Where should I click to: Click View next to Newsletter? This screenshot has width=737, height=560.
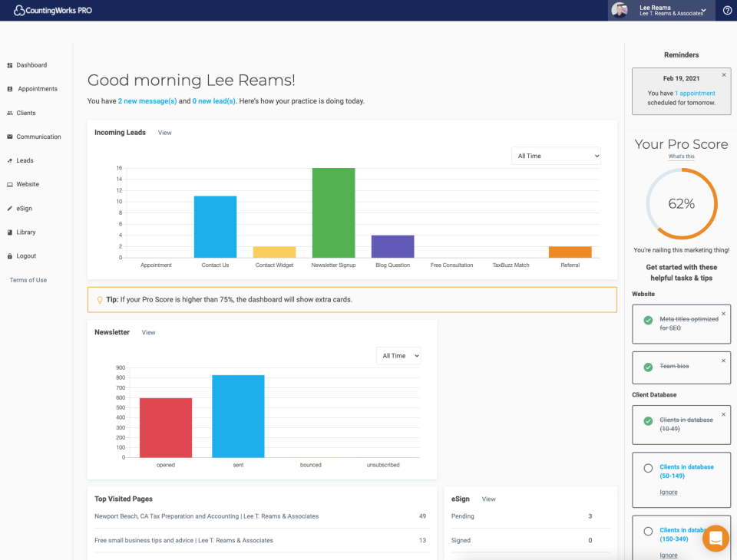[x=148, y=333]
